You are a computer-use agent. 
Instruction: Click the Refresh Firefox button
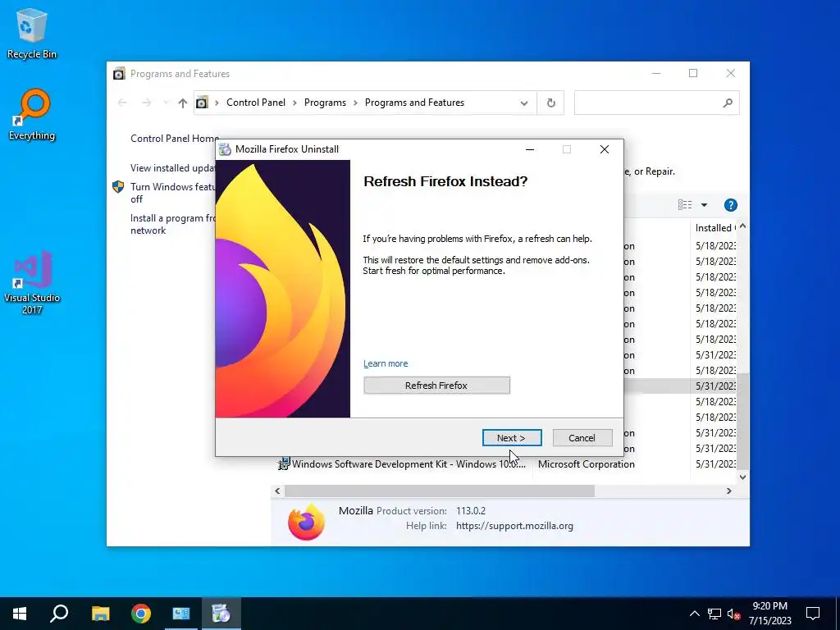tap(436, 386)
